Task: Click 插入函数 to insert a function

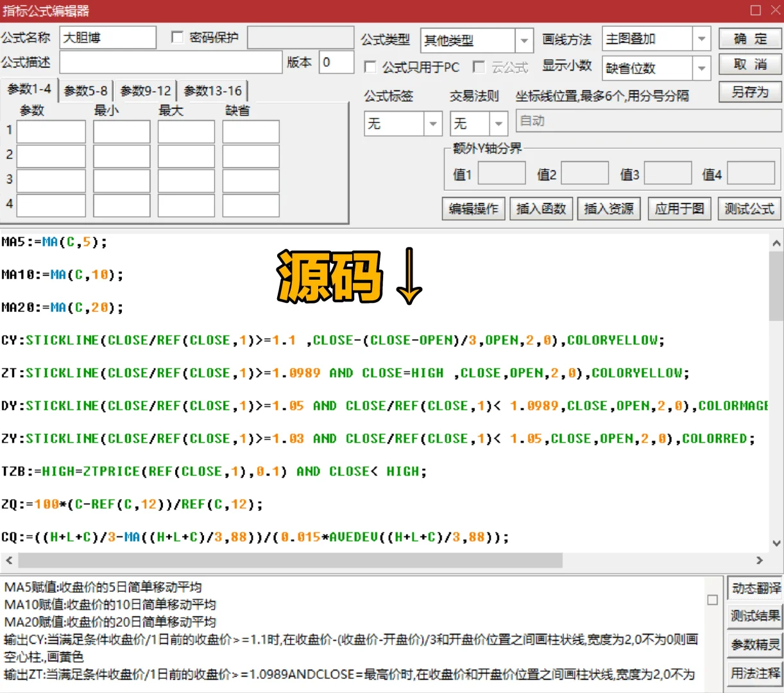Action: [541, 209]
